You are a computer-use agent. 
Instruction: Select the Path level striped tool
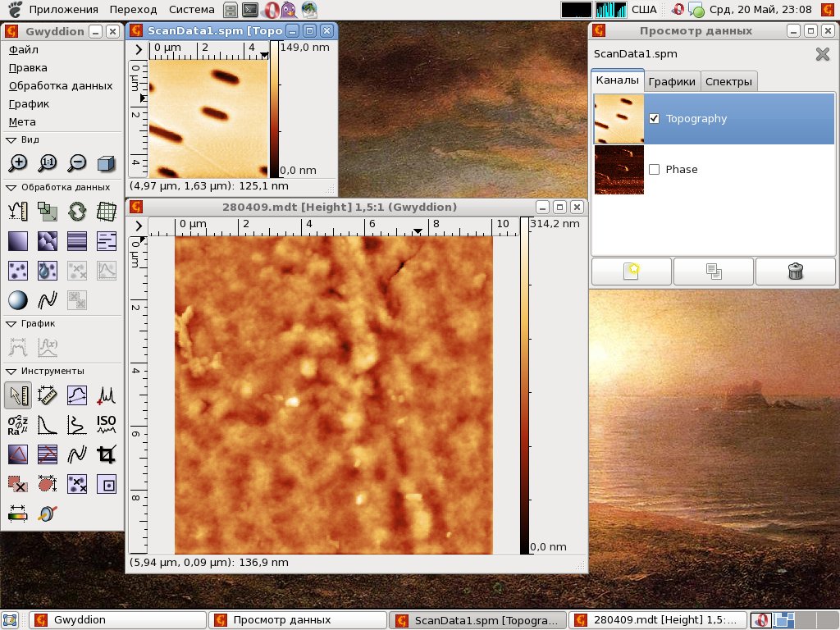click(47, 454)
